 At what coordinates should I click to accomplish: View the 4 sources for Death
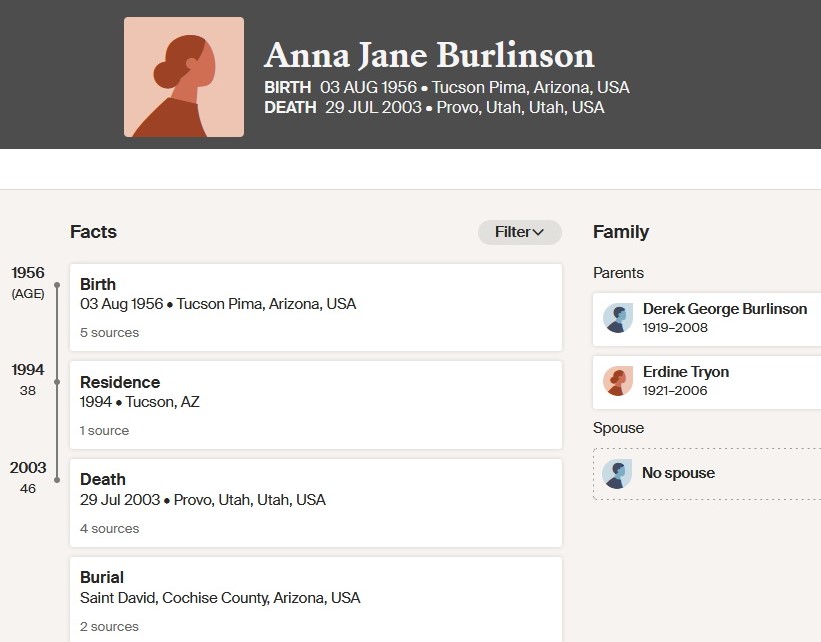110,528
